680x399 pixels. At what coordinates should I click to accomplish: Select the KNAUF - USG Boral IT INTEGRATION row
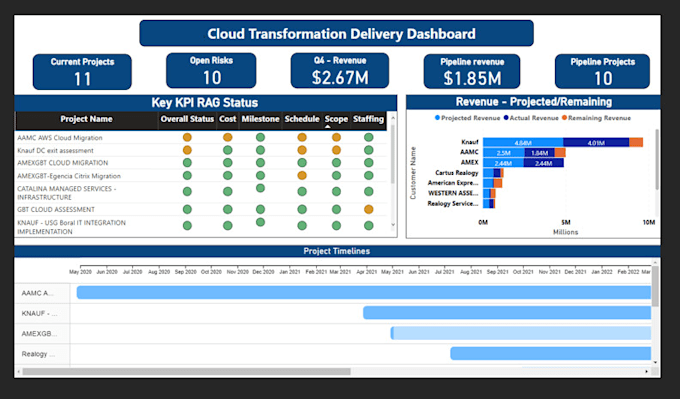coord(72,227)
